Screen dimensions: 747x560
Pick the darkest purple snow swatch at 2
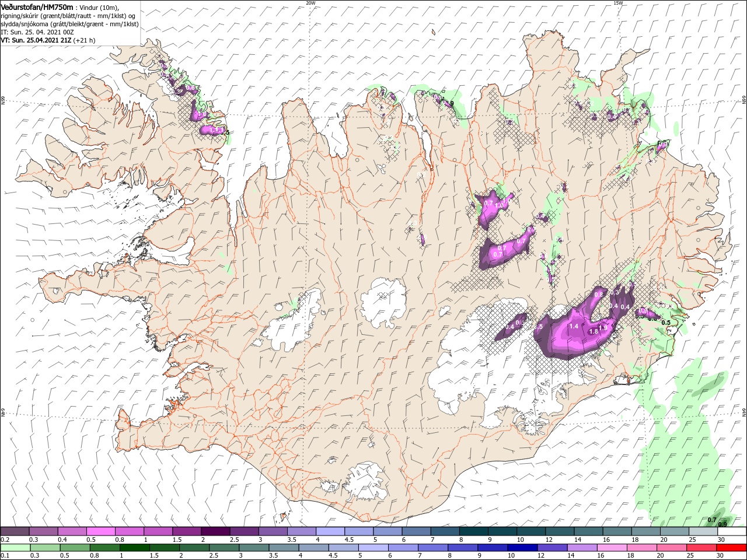[215, 531]
